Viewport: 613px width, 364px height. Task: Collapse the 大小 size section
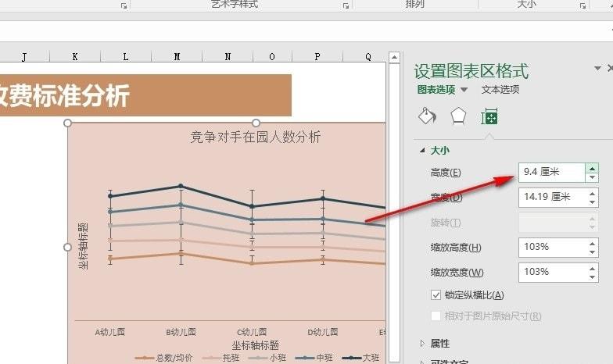click(x=422, y=150)
